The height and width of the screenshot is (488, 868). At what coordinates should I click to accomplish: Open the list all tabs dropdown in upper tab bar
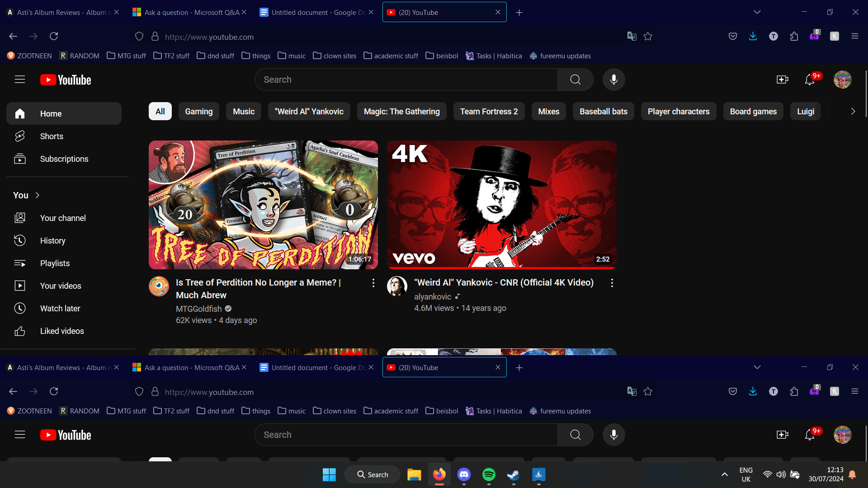pyautogui.click(x=757, y=12)
